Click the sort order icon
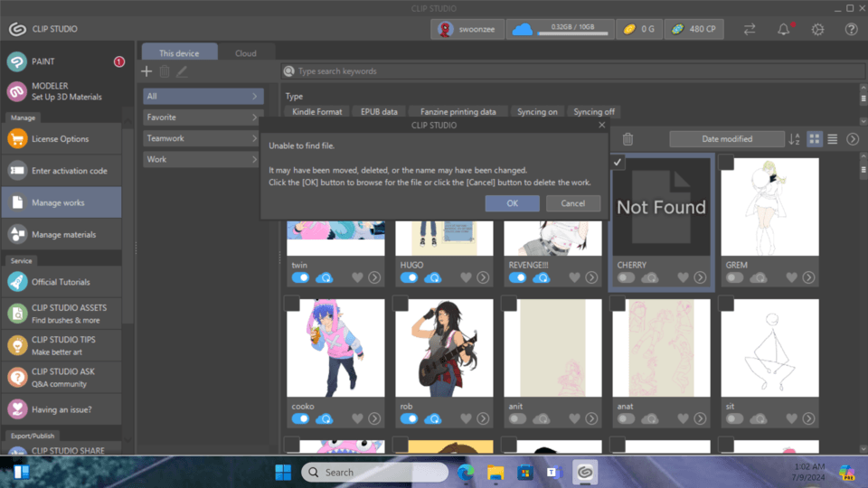Viewport: 868px width, 488px height. (x=794, y=139)
